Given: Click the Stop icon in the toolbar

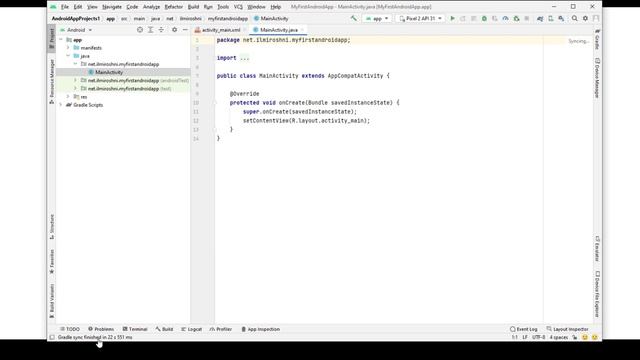Looking at the screenshot, I should pyautogui.click(x=527, y=18).
